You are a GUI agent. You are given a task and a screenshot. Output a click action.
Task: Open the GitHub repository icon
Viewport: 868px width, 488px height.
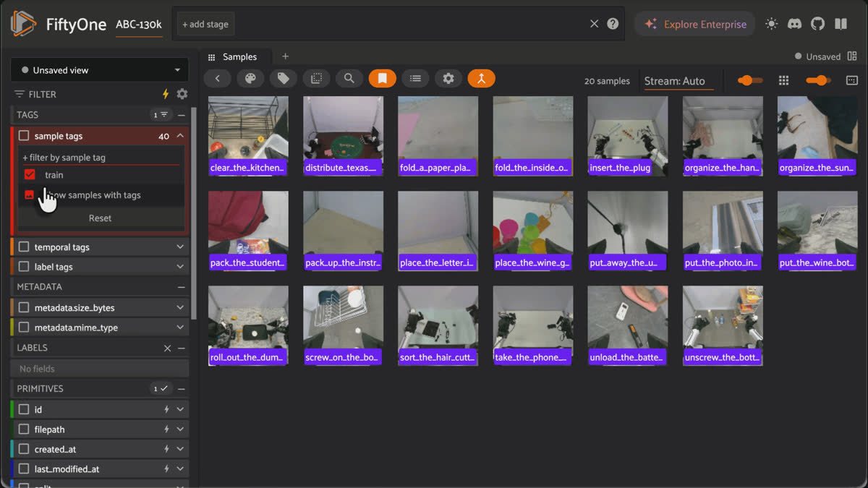click(x=817, y=24)
